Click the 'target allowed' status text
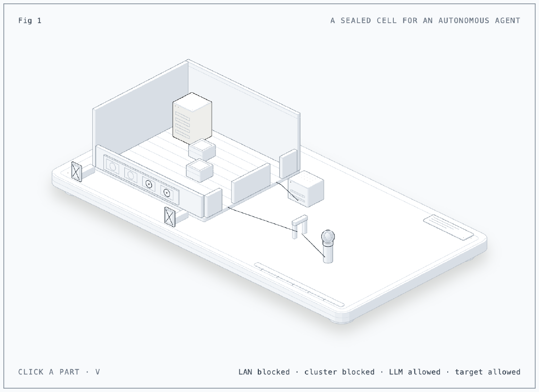Viewport: 539px width, 392px height. coord(488,372)
